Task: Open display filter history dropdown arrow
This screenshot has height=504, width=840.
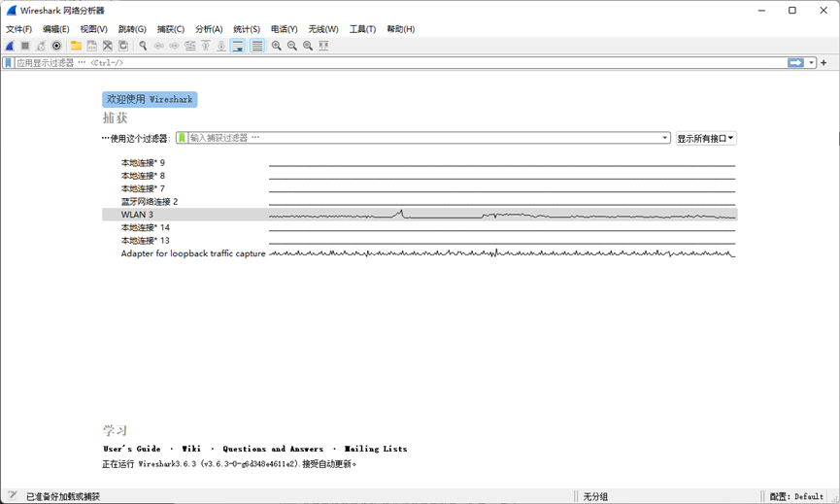Action: point(811,63)
